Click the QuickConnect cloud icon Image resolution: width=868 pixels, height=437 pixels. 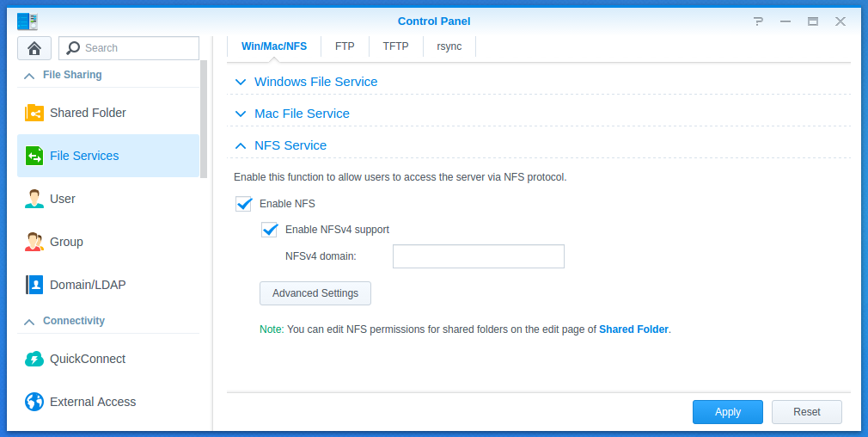click(34, 359)
